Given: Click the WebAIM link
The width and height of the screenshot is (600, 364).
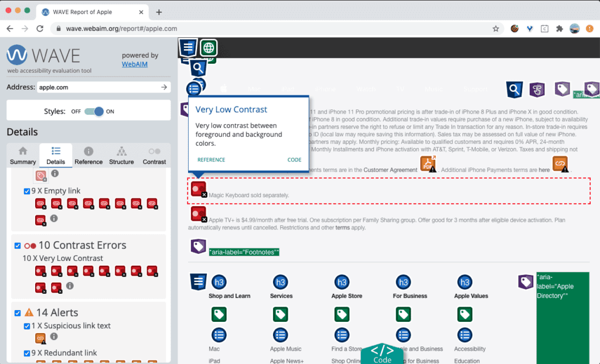Looking at the screenshot, I should pyautogui.click(x=135, y=64).
